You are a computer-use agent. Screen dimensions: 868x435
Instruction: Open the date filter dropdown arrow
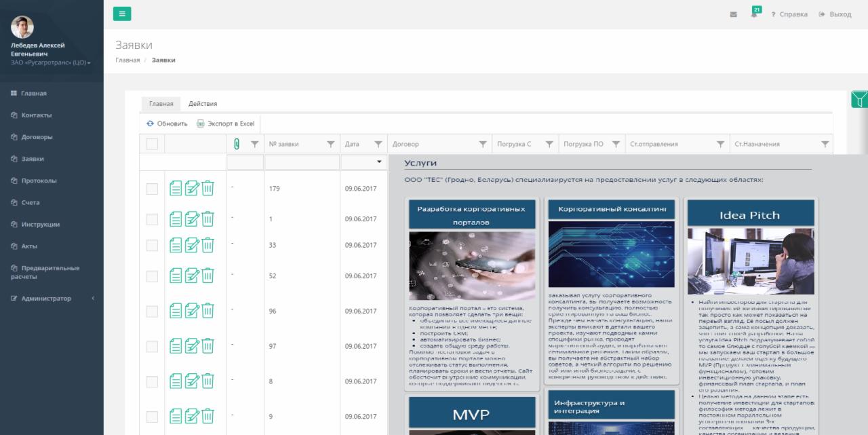[x=378, y=162]
